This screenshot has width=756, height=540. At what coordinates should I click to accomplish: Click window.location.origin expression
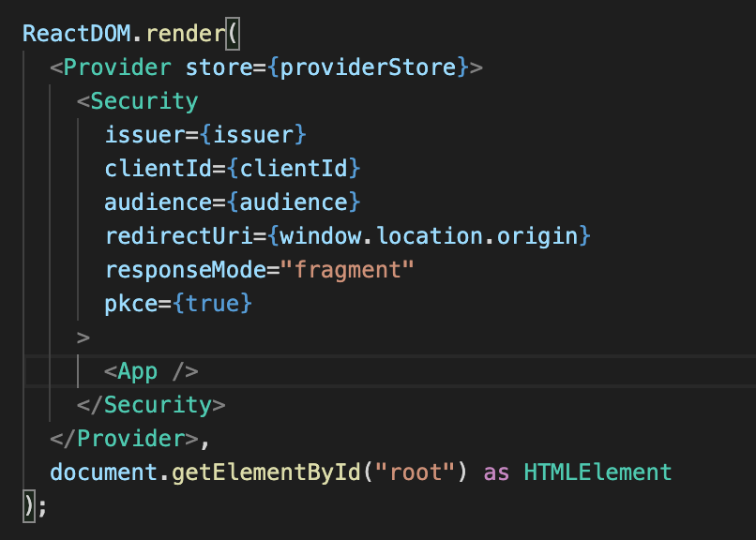pos(429,236)
